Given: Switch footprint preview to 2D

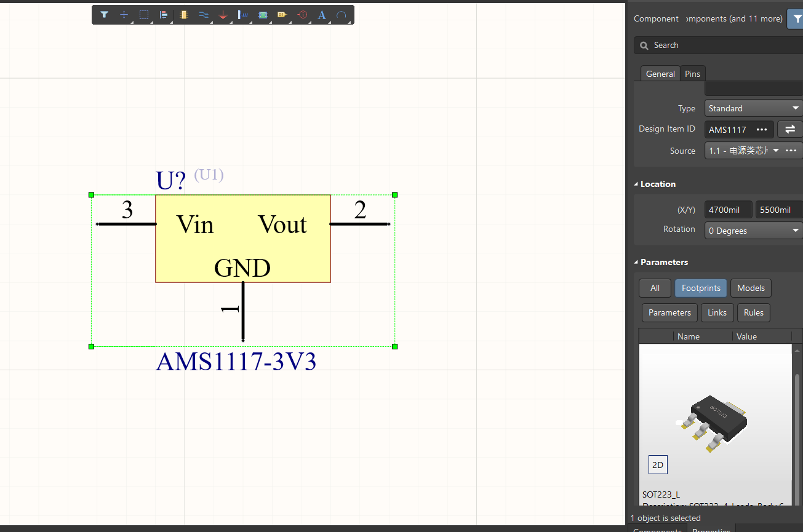Looking at the screenshot, I should click(658, 465).
